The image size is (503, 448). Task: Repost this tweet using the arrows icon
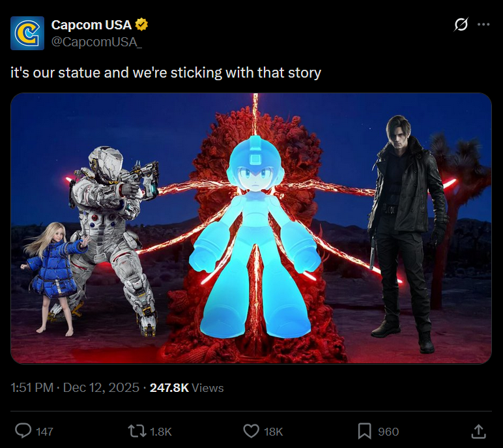coord(137,431)
